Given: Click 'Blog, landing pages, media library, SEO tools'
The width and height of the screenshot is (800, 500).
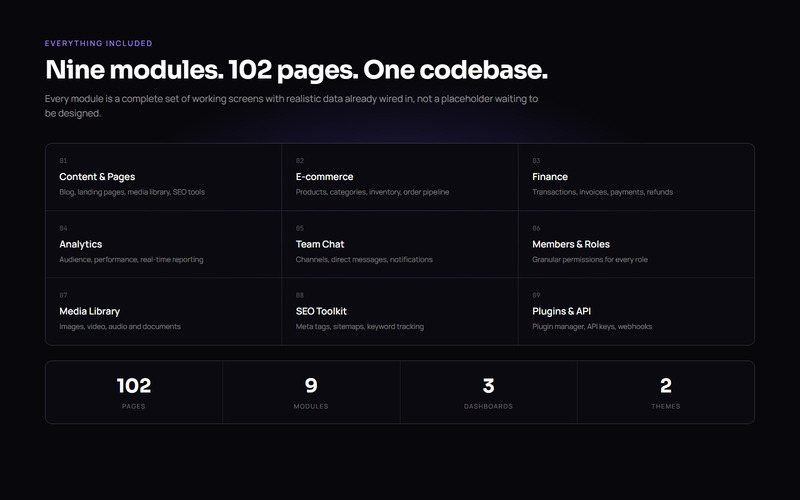Looking at the screenshot, I should 132,192.
